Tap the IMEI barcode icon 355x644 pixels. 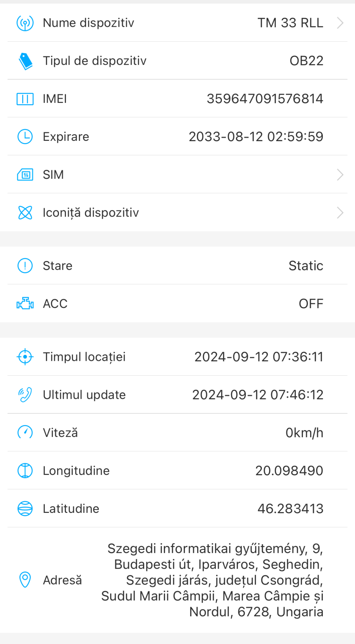pyautogui.click(x=25, y=99)
